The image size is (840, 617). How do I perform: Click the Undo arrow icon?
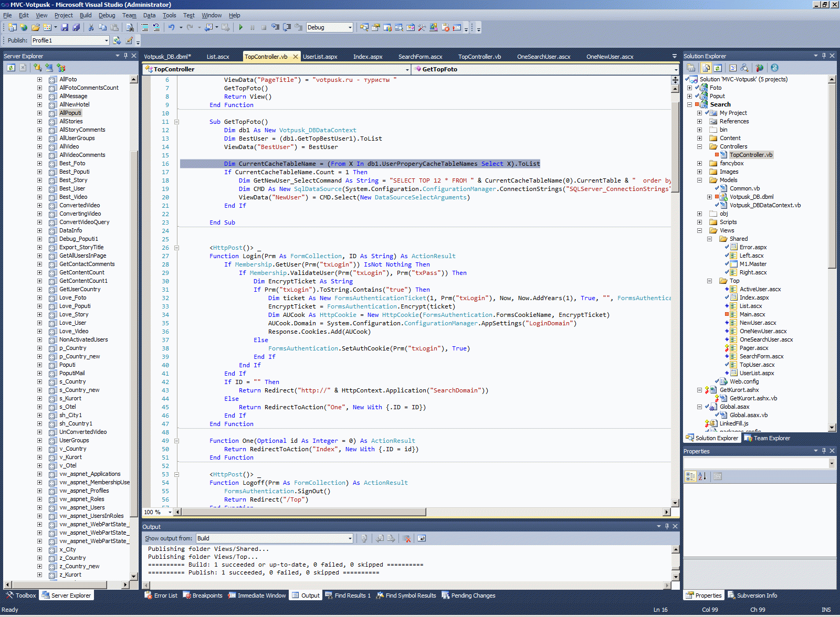pos(171,27)
